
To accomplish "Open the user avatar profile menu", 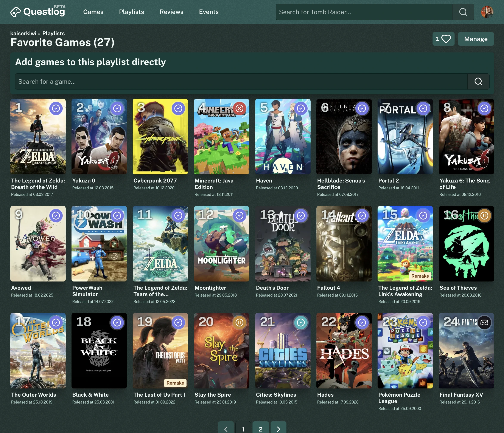I will (487, 12).
